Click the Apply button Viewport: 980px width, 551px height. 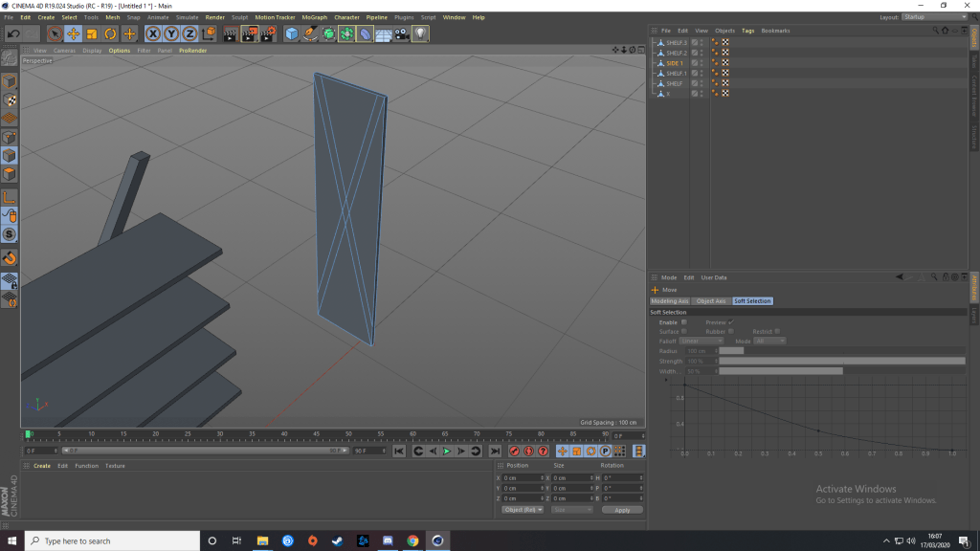point(622,510)
